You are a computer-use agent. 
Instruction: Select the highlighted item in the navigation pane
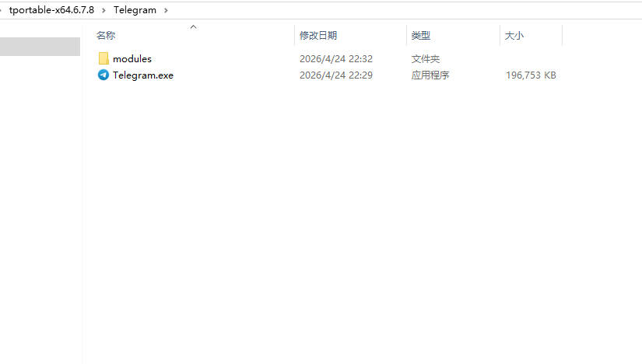point(40,47)
